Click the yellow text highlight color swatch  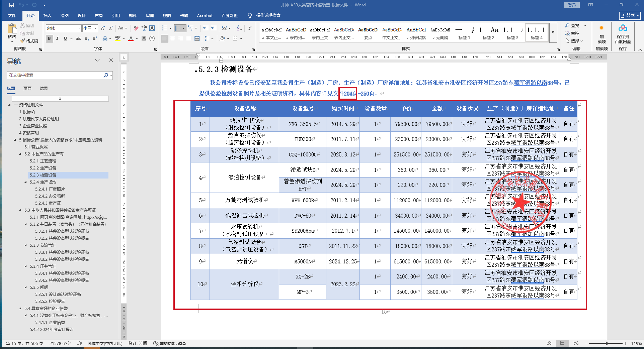coord(117,39)
